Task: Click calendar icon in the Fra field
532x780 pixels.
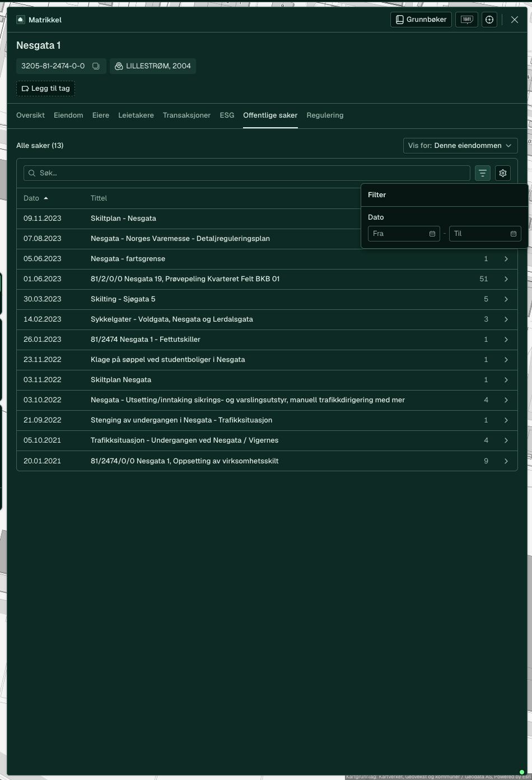Action: point(432,234)
